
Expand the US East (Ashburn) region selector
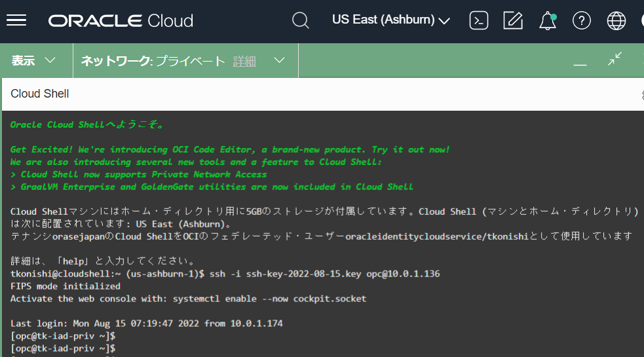[x=391, y=20]
